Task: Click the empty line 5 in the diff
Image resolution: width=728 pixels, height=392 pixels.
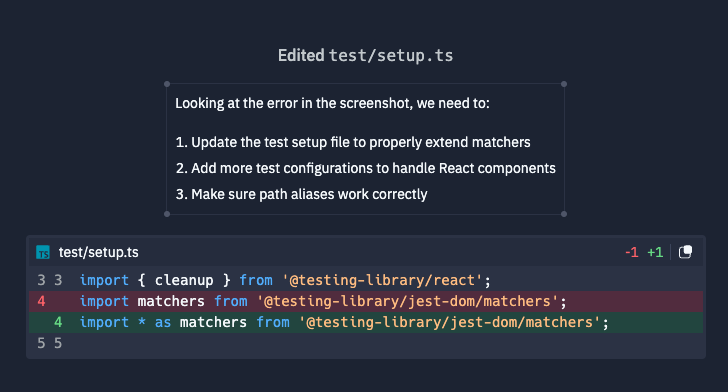Action: tap(366, 343)
